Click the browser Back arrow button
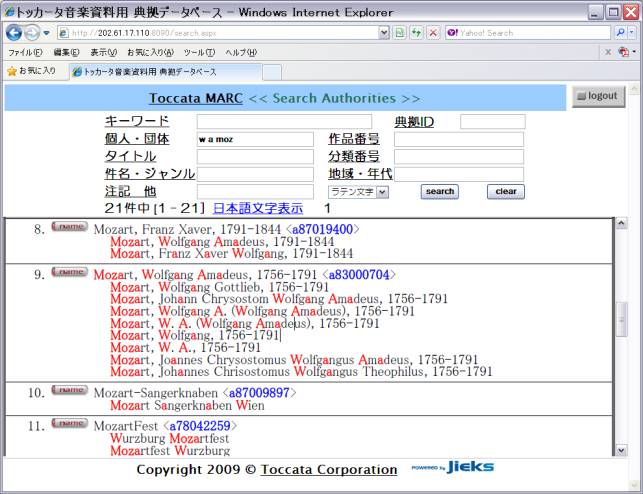643x494 pixels. (14, 33)
